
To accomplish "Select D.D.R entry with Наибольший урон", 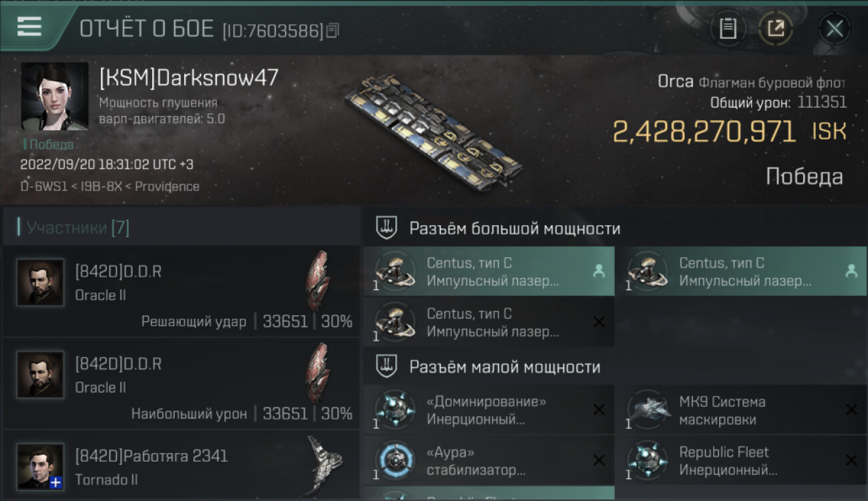I will click(182, 383).
